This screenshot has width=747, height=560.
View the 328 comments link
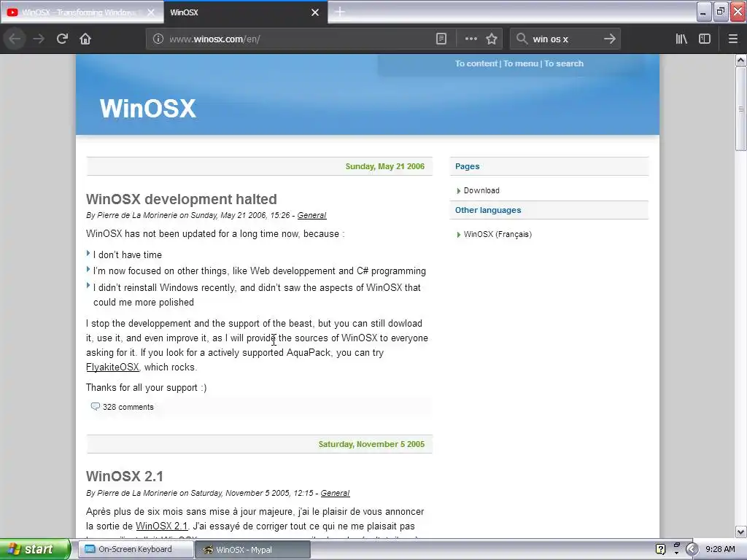[x=128, y=407]
